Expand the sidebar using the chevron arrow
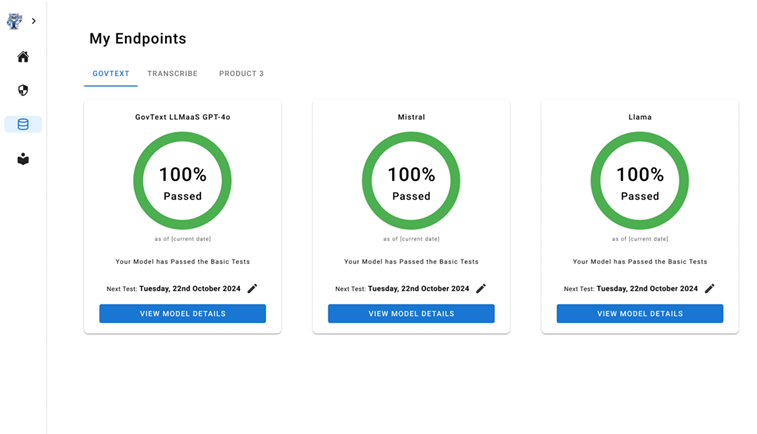 [34, 21]
